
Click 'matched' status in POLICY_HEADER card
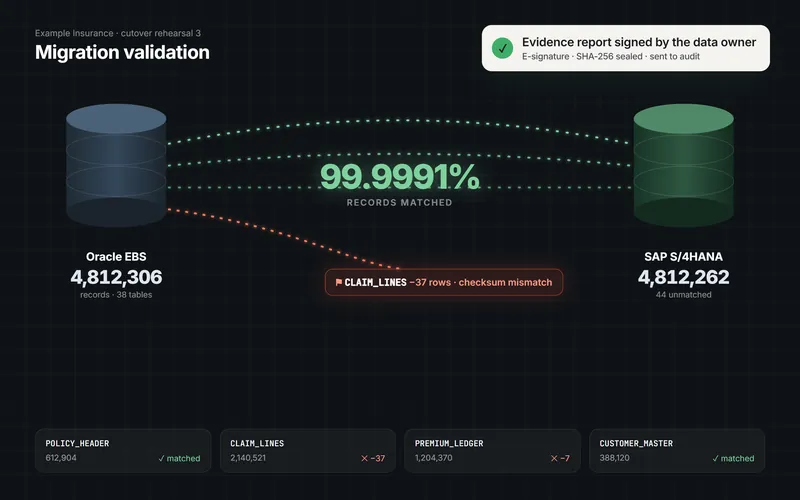184,459
